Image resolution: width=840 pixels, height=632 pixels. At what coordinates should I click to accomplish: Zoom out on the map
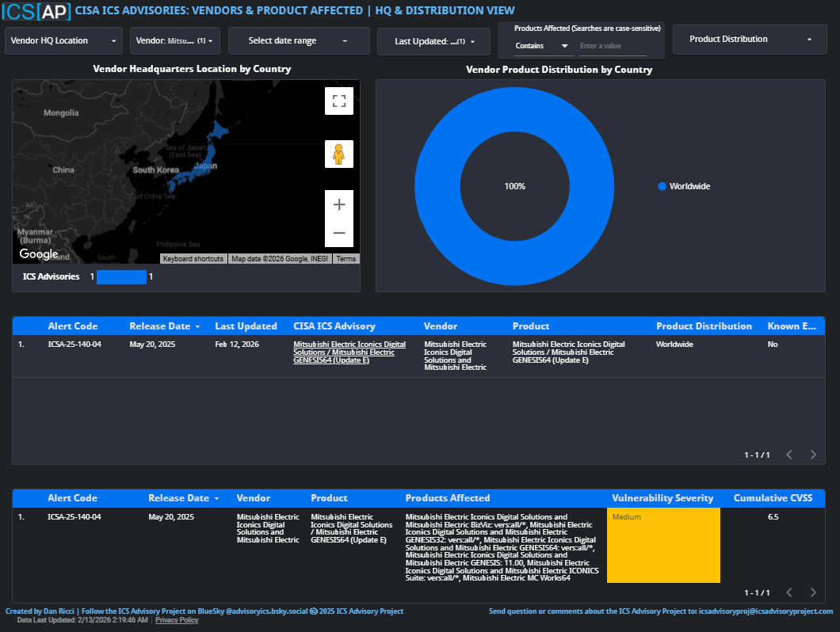tap(339, 233)
